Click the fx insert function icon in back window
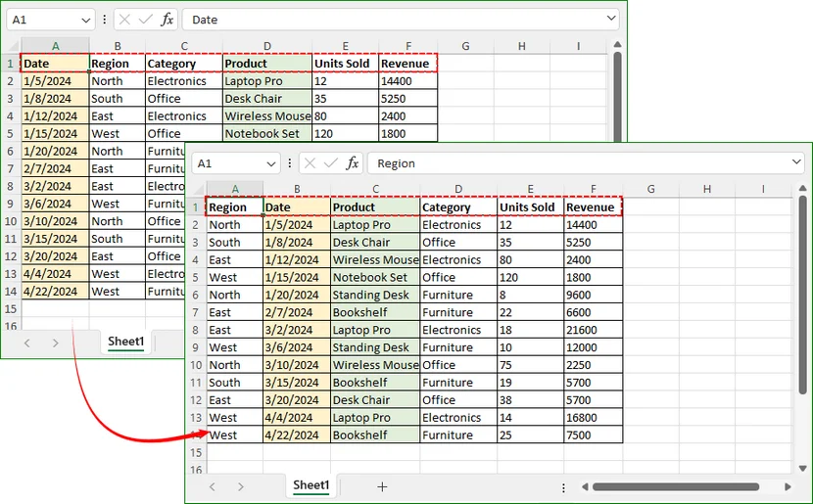Image resolution: width=813 pixels, height=504 pixels. click(167, 20)
